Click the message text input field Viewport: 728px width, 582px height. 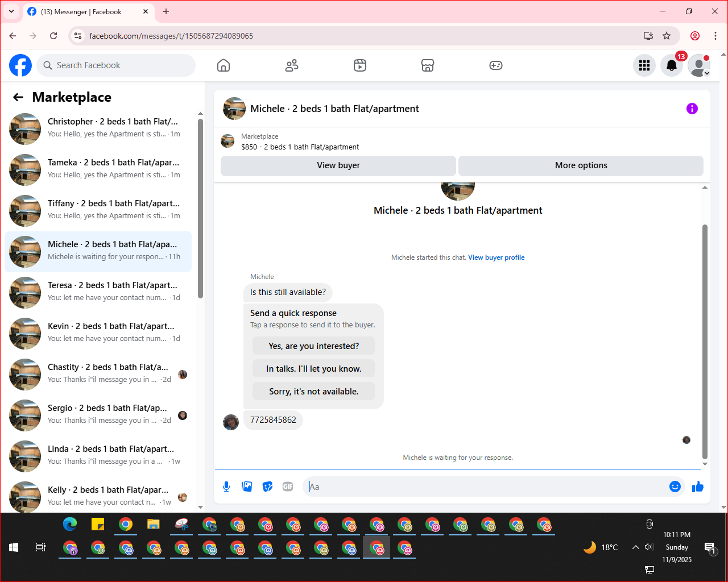pyautogui.click(x=486, y=487)
